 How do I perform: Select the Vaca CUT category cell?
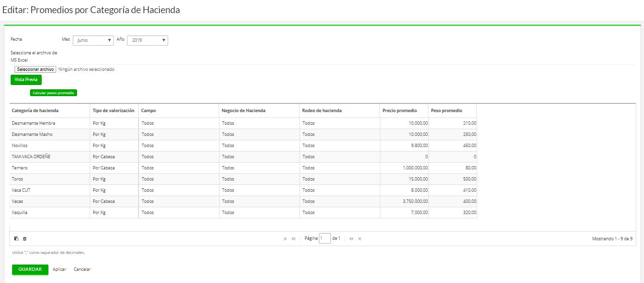49,190
